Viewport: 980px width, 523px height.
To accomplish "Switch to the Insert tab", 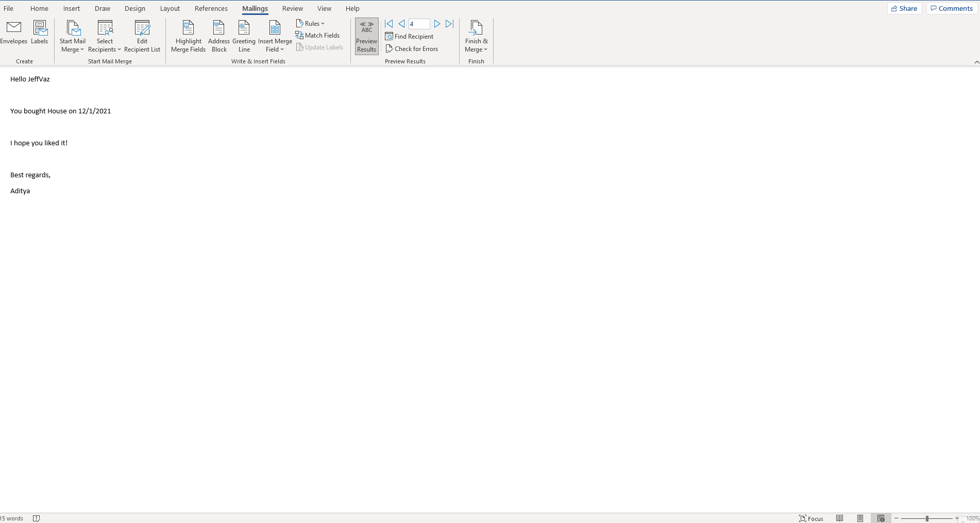I will [72, 8].
